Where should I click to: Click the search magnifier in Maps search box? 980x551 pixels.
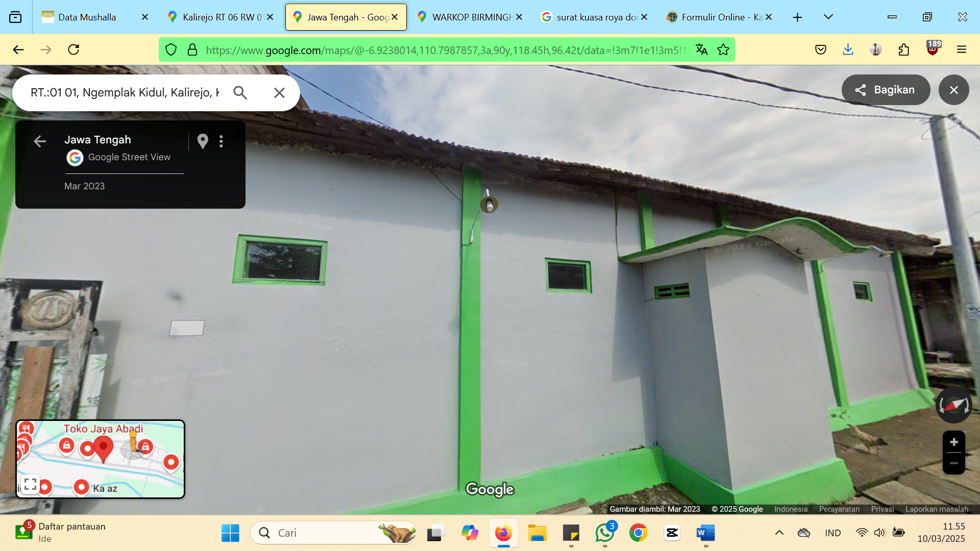(240, 92)
